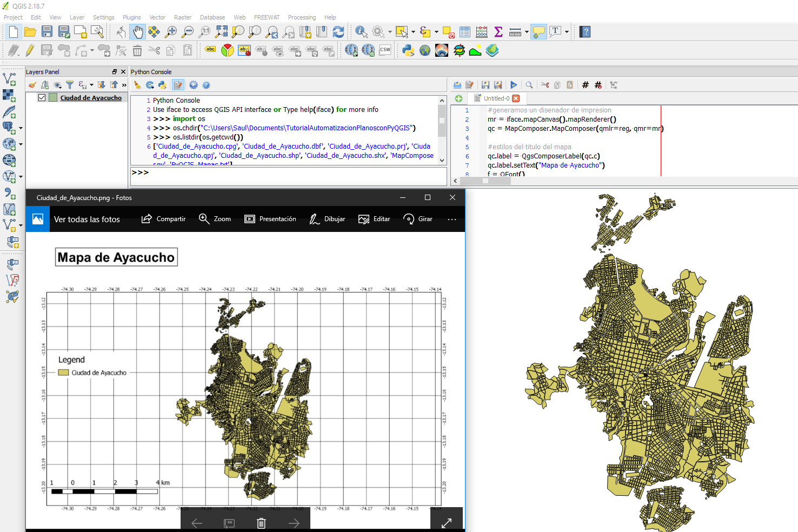Refresh the map canvas
This screenshot has width=798, height=532.
(x=338, y=32)
